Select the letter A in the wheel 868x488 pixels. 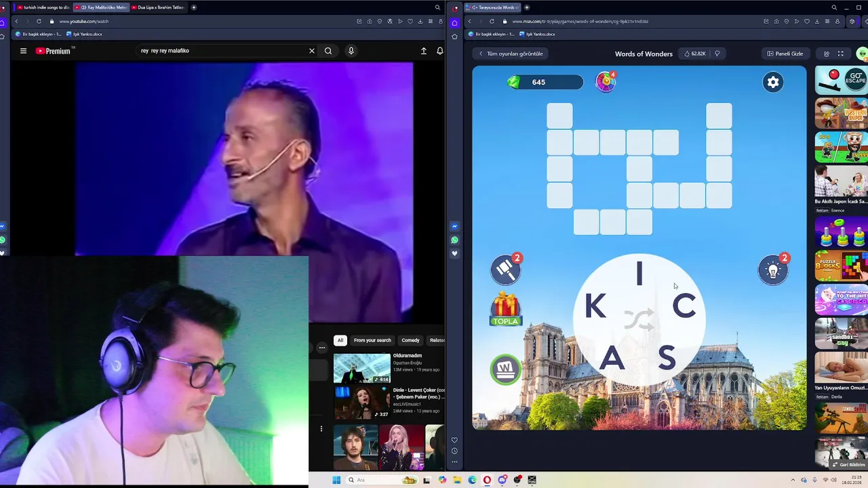click(x=612, y=358)
